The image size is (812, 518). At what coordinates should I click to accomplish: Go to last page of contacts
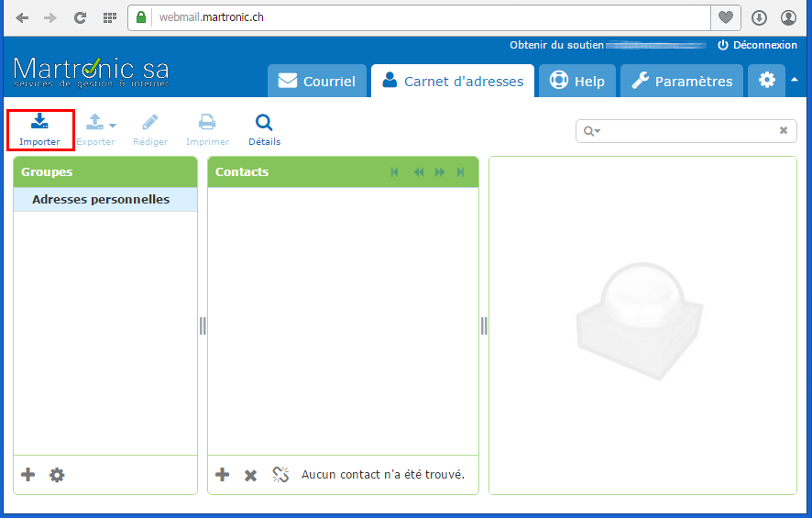461,172
